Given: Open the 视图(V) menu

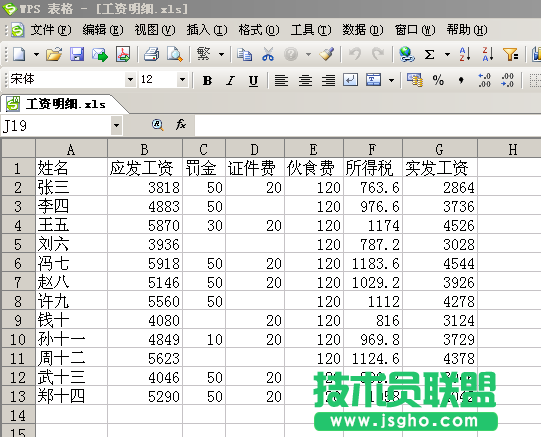Looking at the screenshot, I should tap(155, 30).
